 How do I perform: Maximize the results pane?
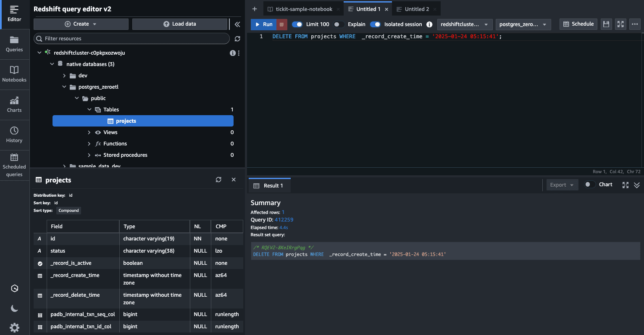point(626,185)
